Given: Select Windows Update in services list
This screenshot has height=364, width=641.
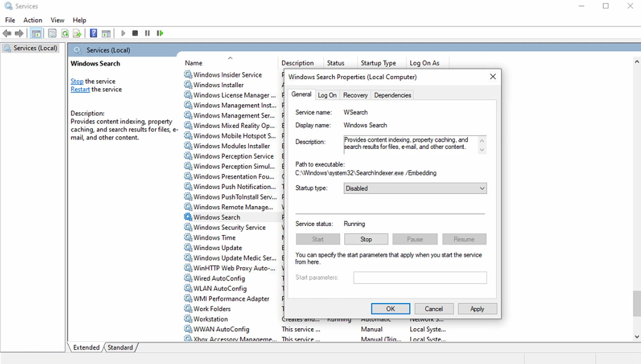Looking at the screenshot, I should click(x=218, y=248).
